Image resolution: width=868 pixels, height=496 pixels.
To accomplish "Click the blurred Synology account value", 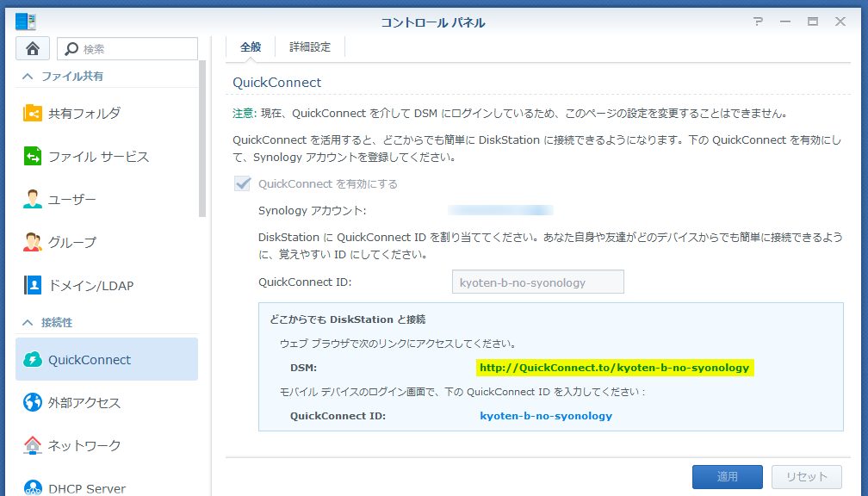I will point(500,210).
